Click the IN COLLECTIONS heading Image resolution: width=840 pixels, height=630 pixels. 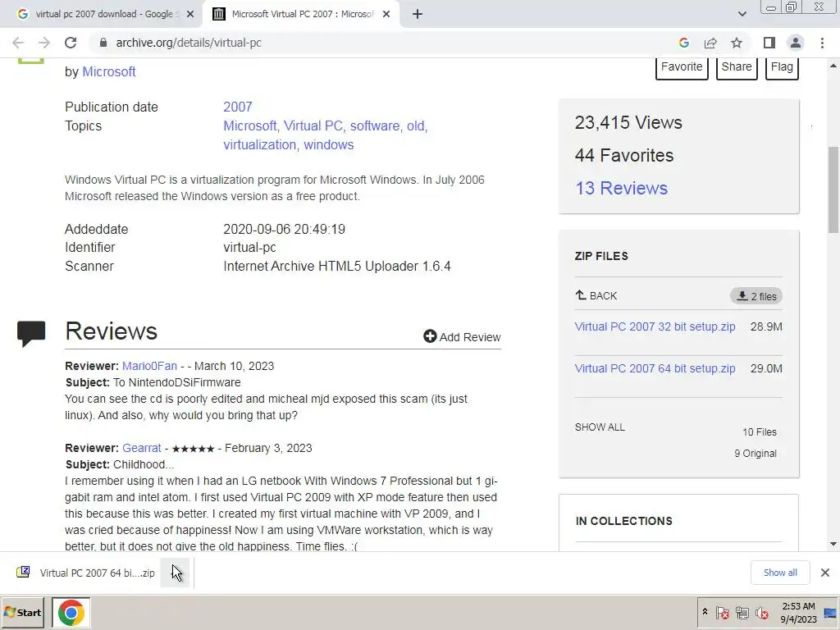[x=624, y=521]
